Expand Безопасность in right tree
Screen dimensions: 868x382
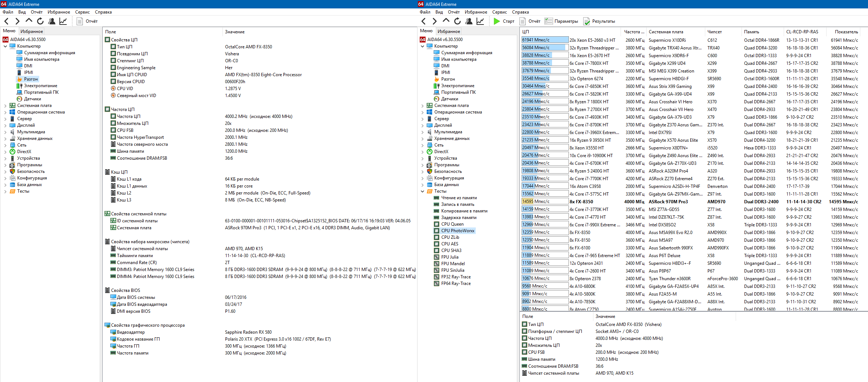point(422,171)
